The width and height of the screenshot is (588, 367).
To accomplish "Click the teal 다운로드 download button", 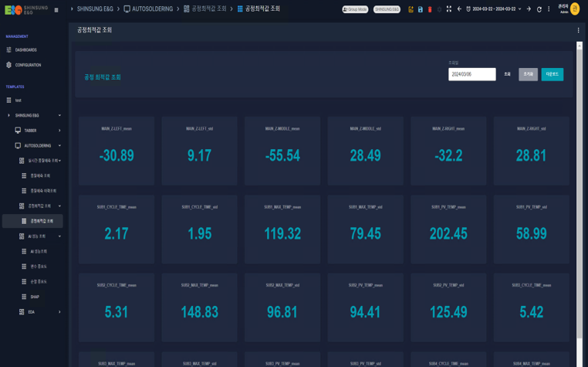I will (552, 74).
